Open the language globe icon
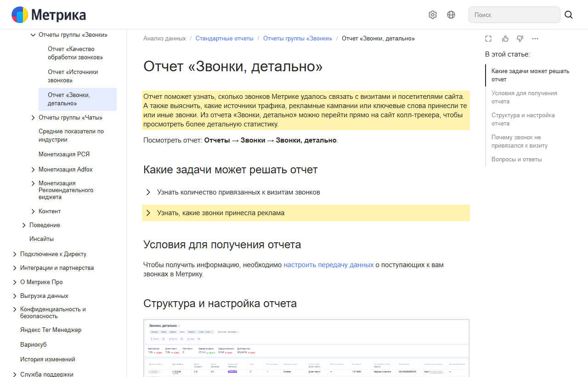The width and height of the screenshot is (588, 377). coord(451,15)
